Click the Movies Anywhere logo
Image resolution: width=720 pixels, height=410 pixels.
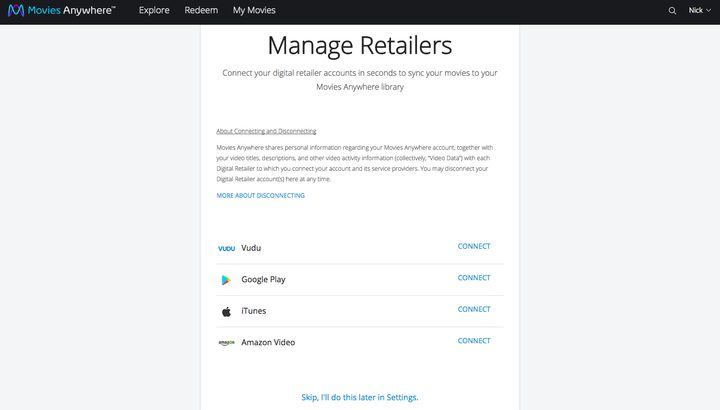(62, 10)
